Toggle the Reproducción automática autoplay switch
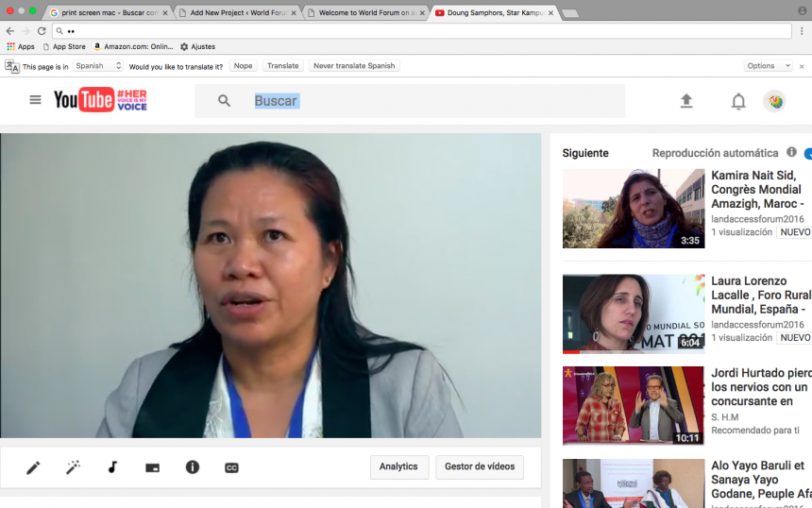The height and width of the screenshot is (508, 812). point(807,153)
